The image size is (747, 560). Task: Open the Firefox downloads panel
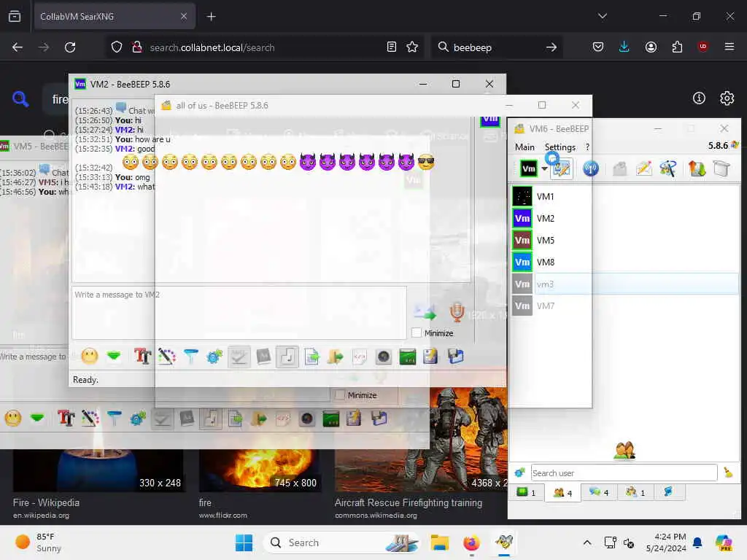pos(624,47)
